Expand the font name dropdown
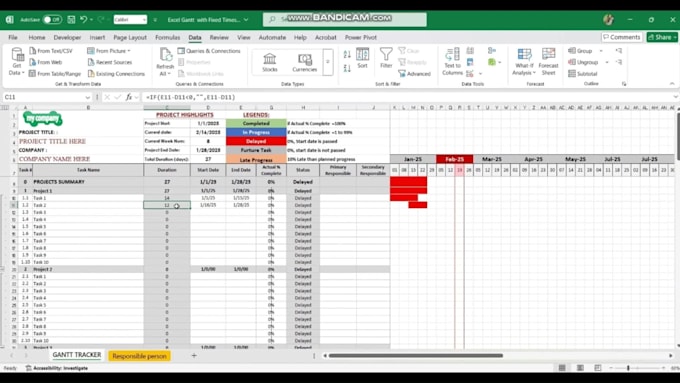 (144, 20)
